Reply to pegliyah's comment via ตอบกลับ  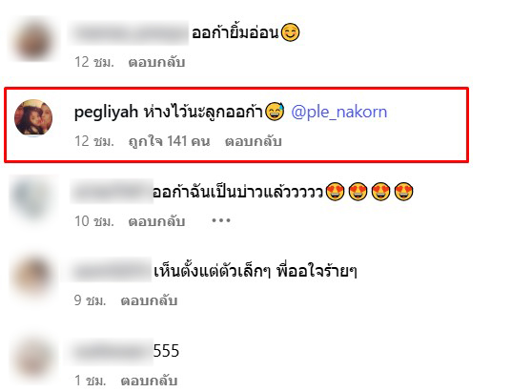click(x=253, y=141)
